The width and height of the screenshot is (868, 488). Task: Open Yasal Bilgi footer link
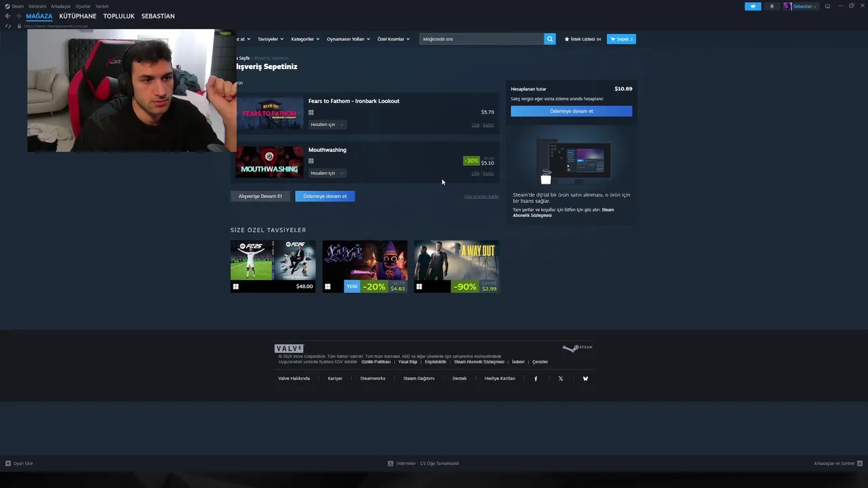(408, 362)
